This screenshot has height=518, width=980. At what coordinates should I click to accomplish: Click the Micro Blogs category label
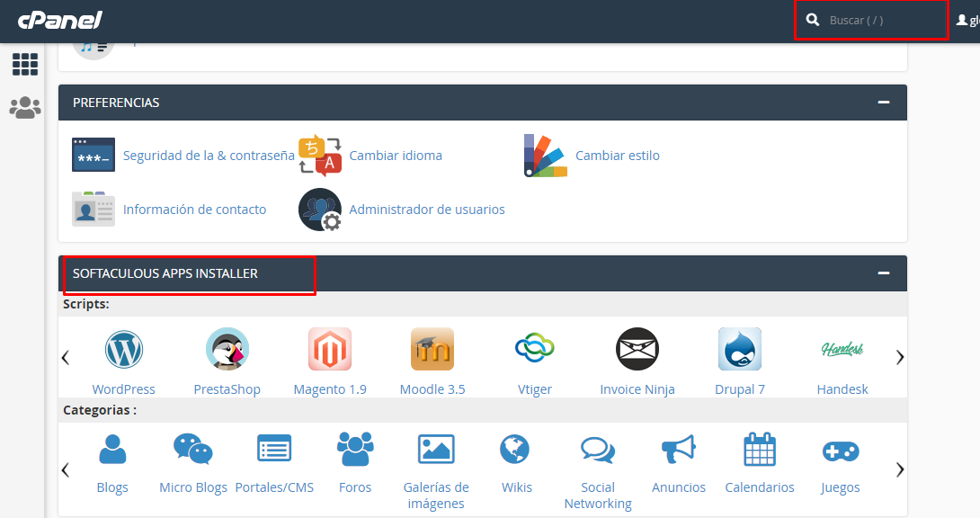point(193,487)
